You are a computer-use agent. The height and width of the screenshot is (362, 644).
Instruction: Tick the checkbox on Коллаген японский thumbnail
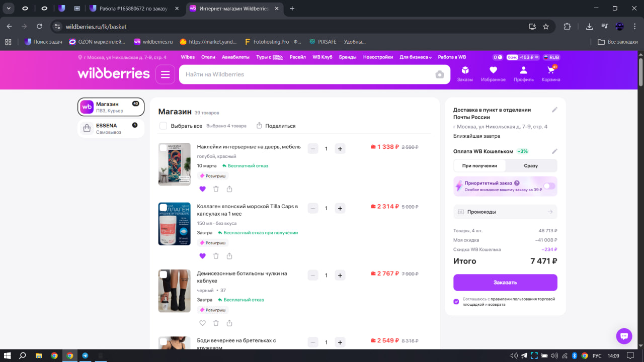[x=163, y=207]
